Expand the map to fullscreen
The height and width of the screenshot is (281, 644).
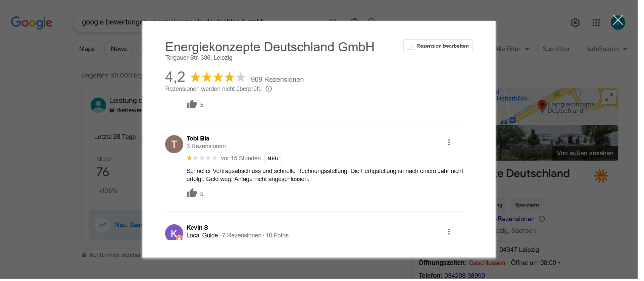click(x=609, y=97)
